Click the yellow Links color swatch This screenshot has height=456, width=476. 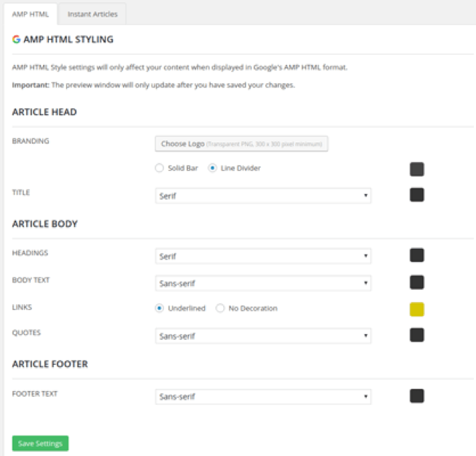[417, 309]
